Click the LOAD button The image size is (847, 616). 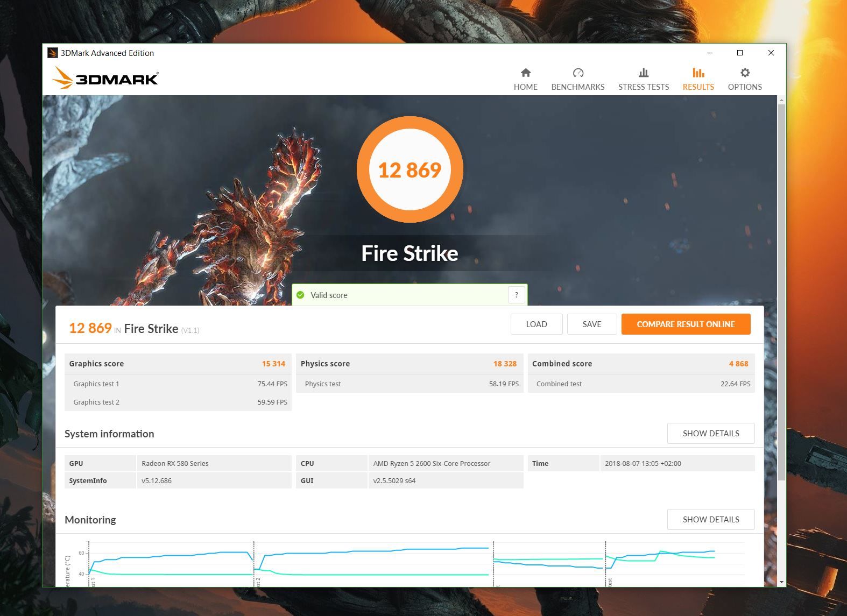coord(537,324)
